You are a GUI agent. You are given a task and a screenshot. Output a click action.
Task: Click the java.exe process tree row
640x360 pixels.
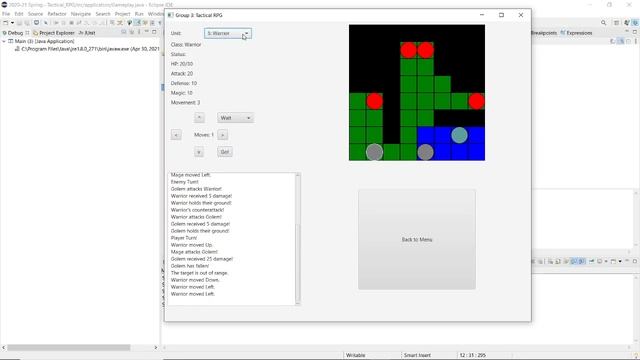coord(87,49)
